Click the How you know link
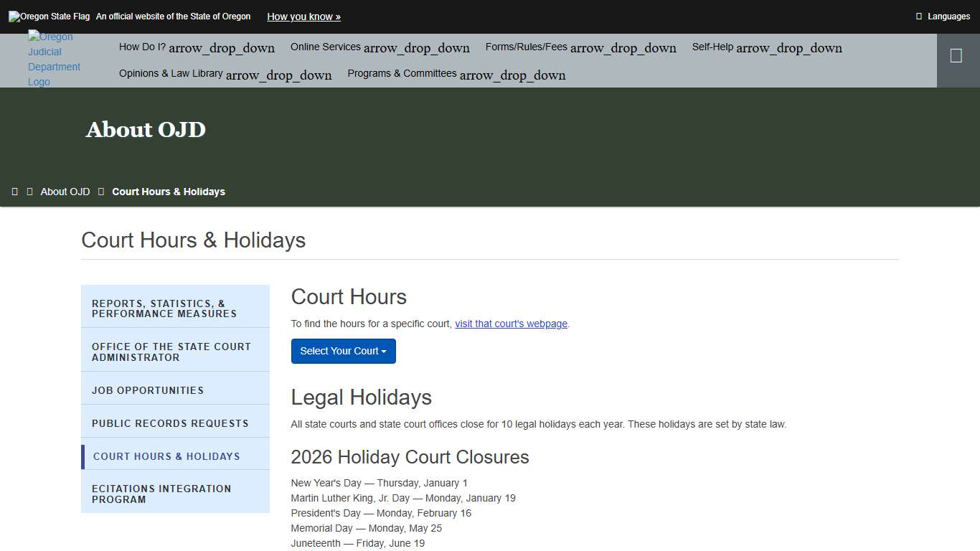This screenshot has height=551, width=980. click(x=303, y=16)
